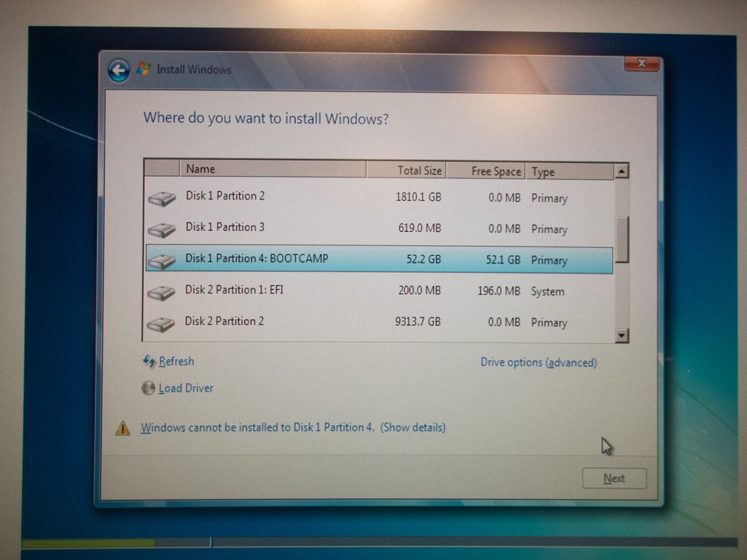This screenshot has width=747, height=560.
Task: Click the 200.0 MB total size value
Action: pos(420,290)
